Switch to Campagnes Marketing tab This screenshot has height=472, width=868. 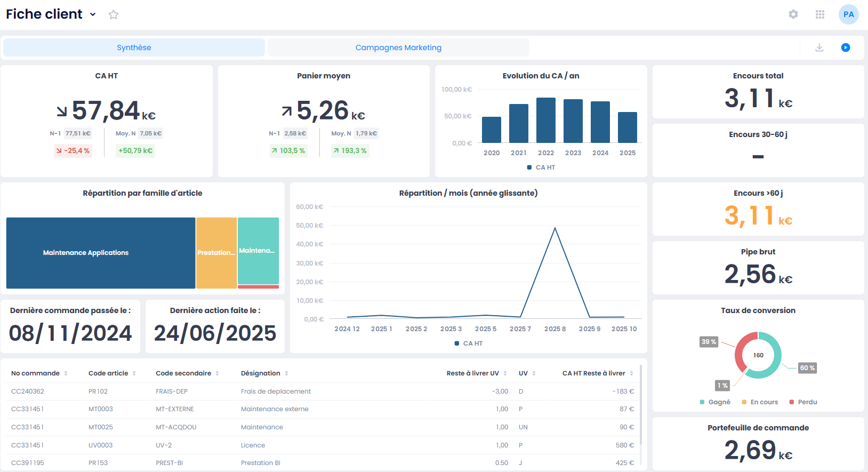coord(398,47)
